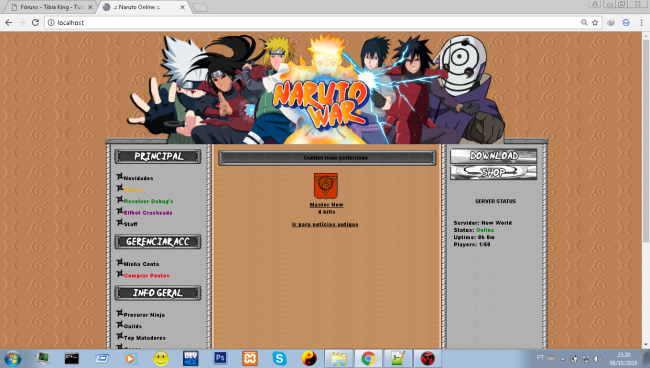This screenshot has height=368, width=650.
Task: Open Photoshop from the taskbar
Action: click(220, 358)
